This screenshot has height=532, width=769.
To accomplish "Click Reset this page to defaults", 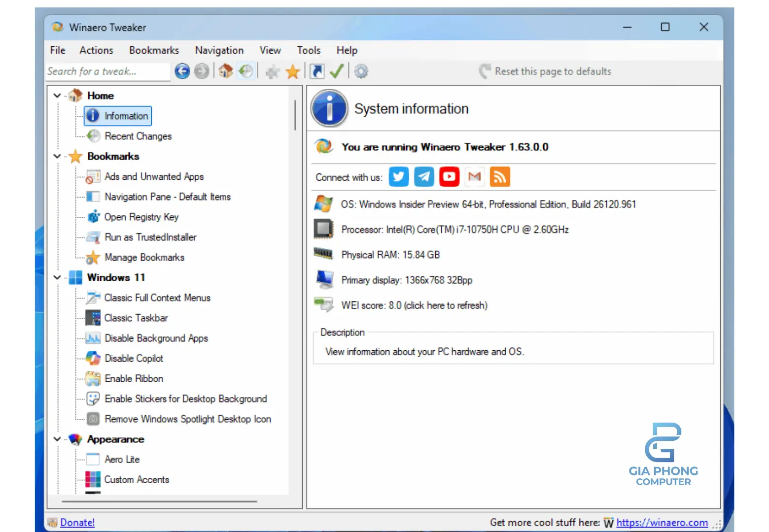I will point(553,71).
